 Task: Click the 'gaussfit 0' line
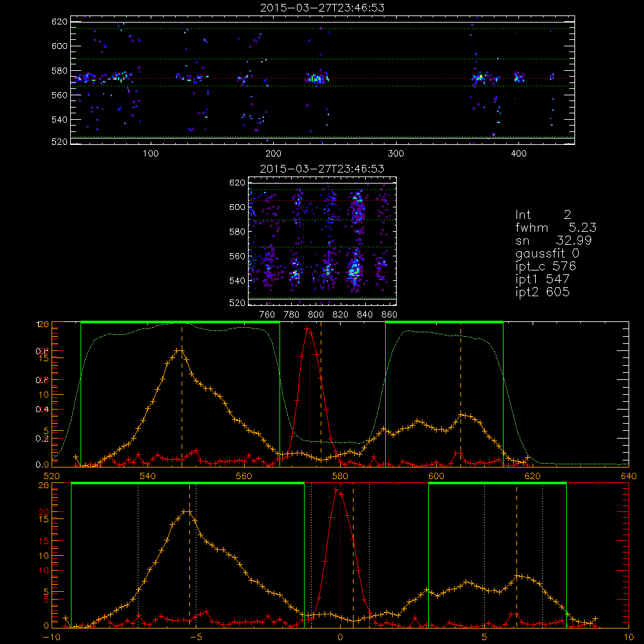(547, 254)
